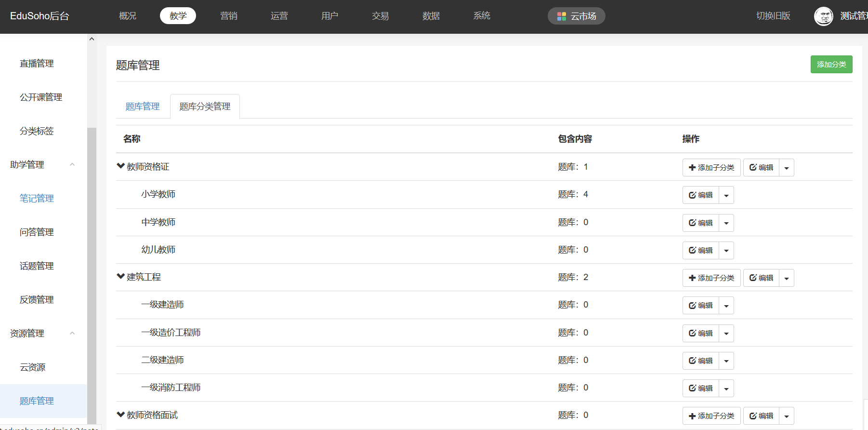Click the 切换旧版 link
This screenshot has height=430, width=868.
(x=773, y=16)
